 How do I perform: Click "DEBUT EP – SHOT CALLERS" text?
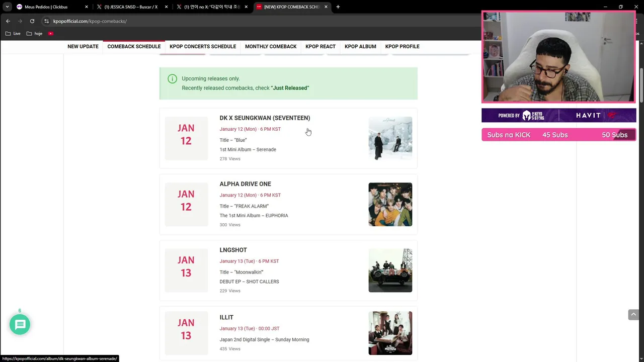(x=249, y=282)
